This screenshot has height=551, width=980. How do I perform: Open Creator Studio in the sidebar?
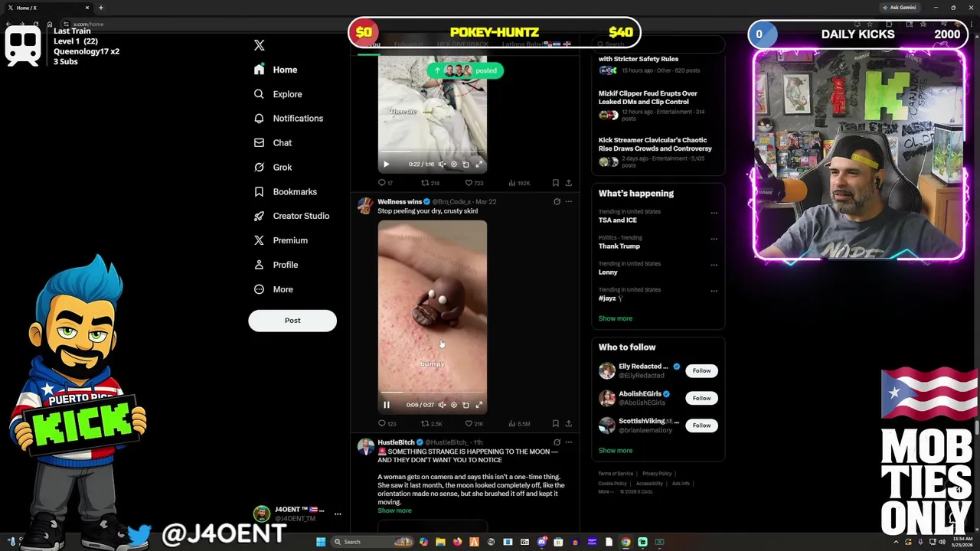pos(291,216)
